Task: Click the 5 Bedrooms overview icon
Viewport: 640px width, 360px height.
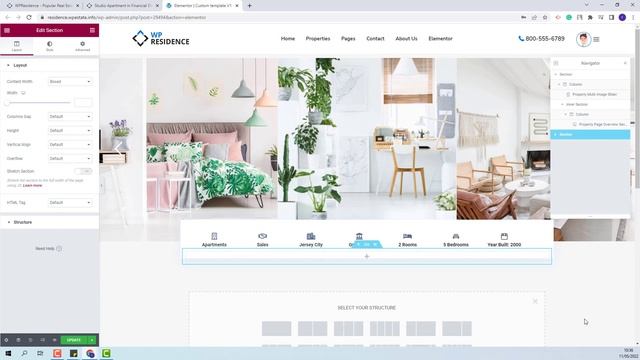Action: click(456, 236)
